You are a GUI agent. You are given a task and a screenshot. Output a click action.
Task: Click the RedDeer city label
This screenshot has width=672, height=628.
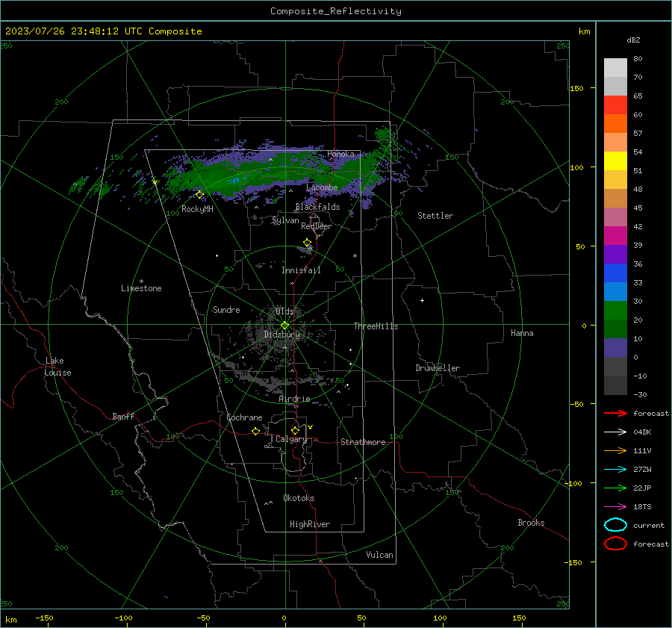pyautogui.click(x=317, y=226)
